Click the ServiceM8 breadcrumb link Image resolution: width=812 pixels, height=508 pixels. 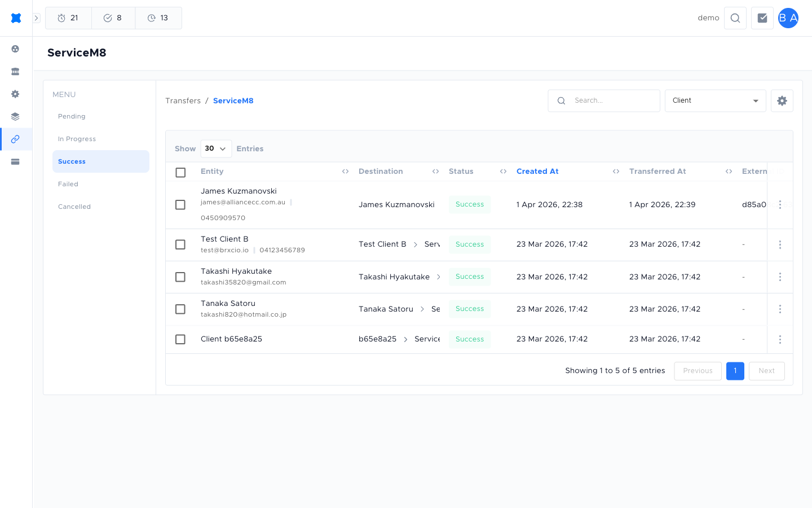point(233,100)
